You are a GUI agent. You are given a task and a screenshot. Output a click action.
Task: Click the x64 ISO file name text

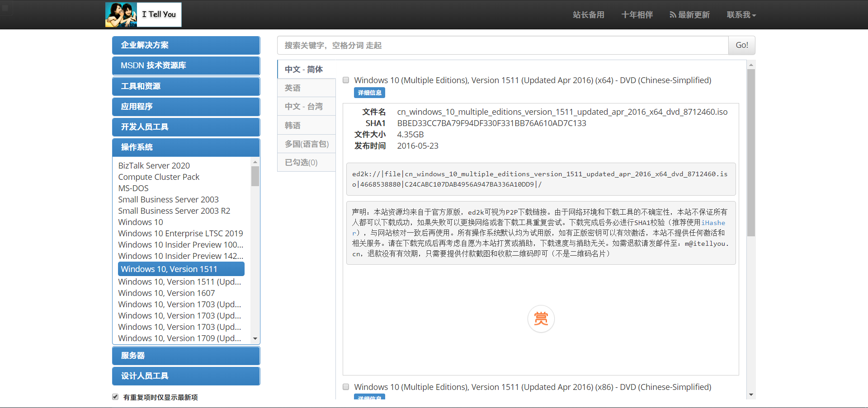562,112
